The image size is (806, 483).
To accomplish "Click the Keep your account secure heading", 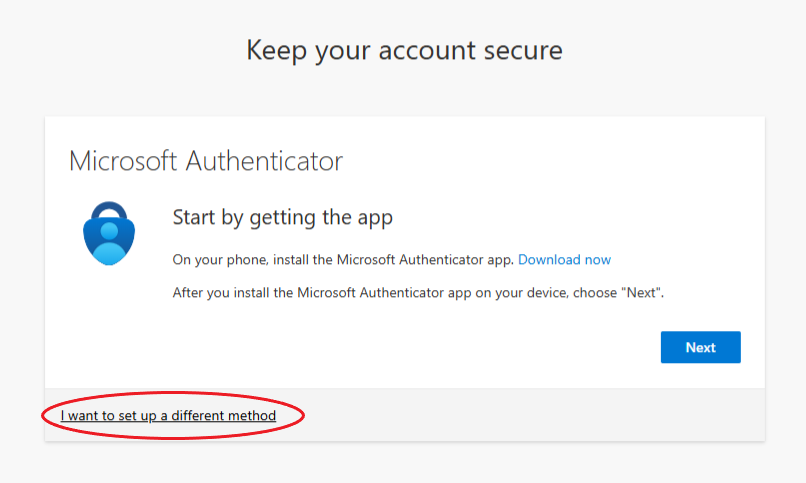I will click(x=405, y=51).
